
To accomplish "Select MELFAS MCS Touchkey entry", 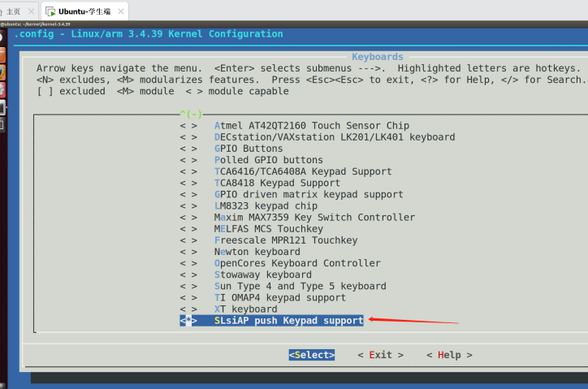I will [x=269, y=229].
